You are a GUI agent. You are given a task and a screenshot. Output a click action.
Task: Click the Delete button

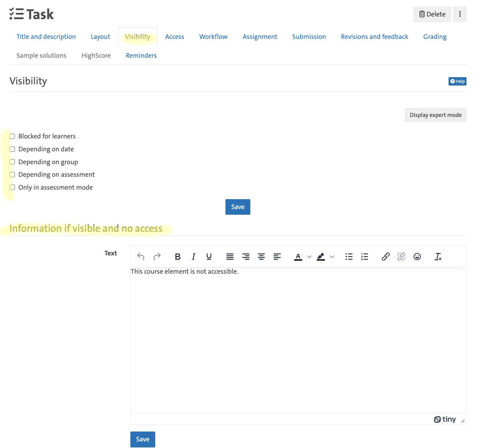(432, 14)
